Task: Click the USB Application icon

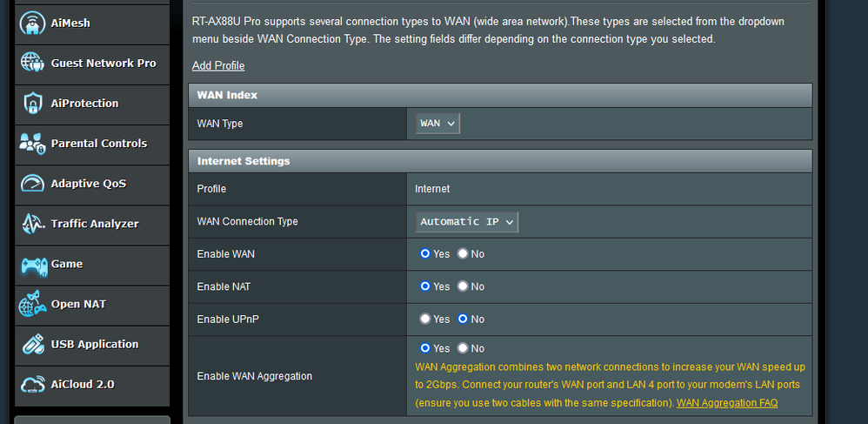Action: 32,344
